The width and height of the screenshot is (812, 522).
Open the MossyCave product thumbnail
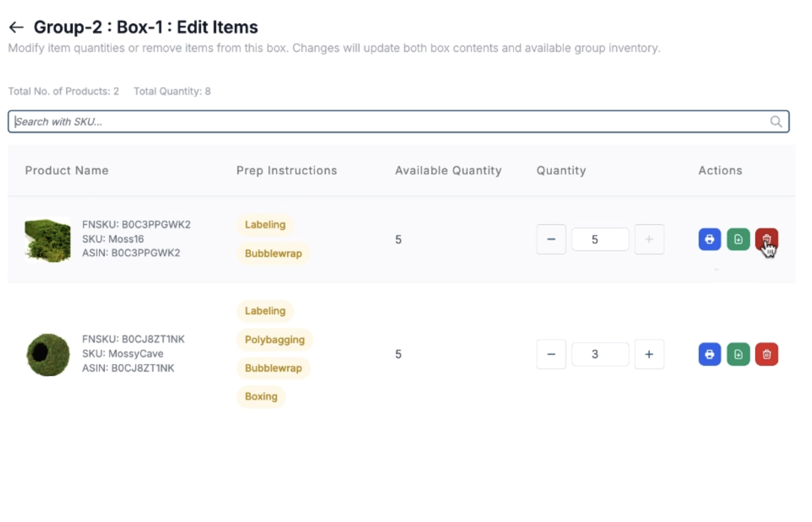(x=48, y=354)
